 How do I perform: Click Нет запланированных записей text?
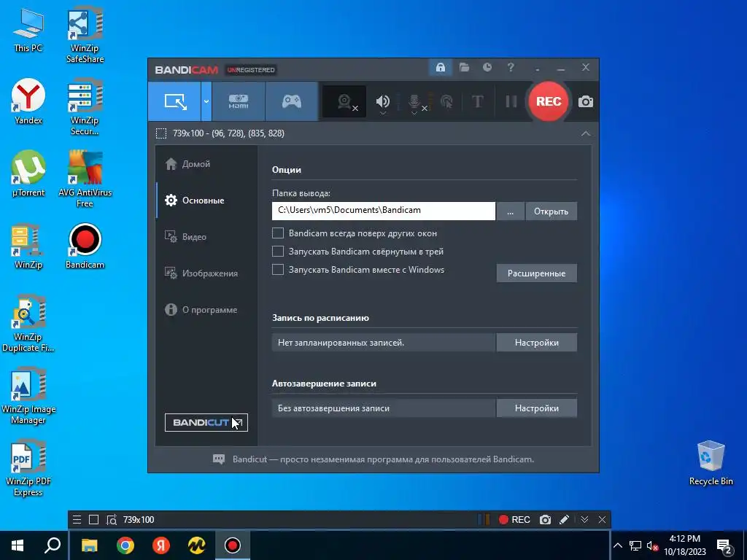pyautogui.click(x=341, y=343)
